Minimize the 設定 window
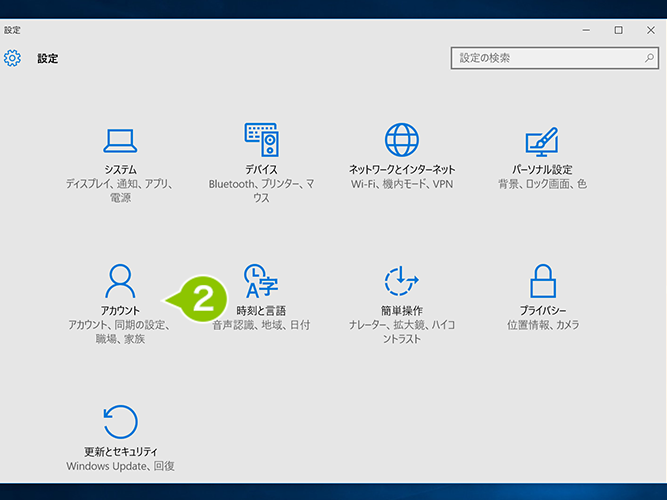The image size is (667, 500). point(586,30)
